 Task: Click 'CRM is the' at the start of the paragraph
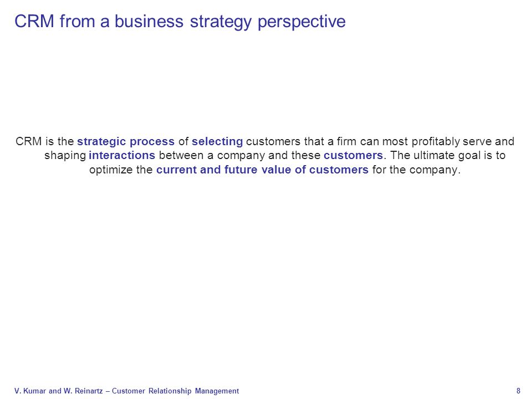(45, 141)
